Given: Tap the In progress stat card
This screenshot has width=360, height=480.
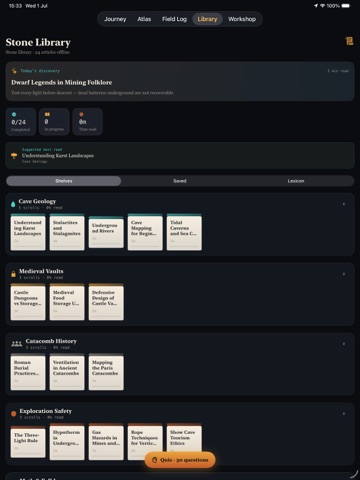Looking at the screenshot, I should click(x=54, y=121).
